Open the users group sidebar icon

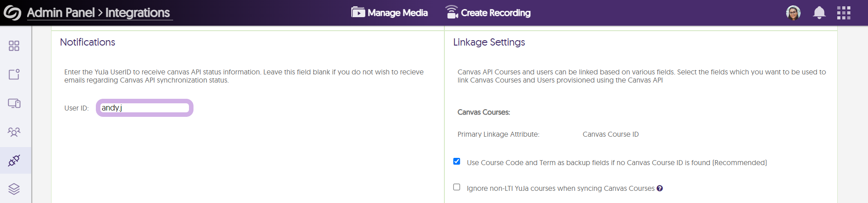(14, 132)
